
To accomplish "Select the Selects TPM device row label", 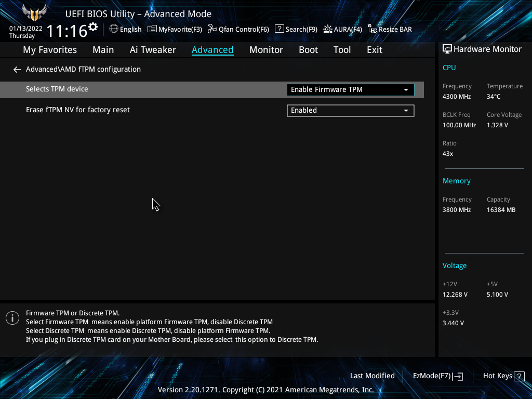I will (57, 89).
